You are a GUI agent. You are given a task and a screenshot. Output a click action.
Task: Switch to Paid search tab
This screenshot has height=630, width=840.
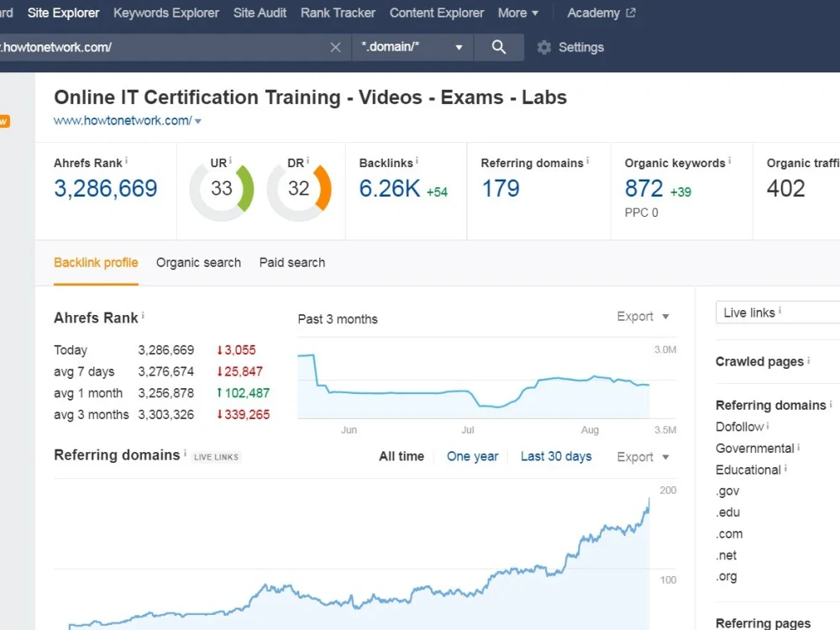pos(292,262)
